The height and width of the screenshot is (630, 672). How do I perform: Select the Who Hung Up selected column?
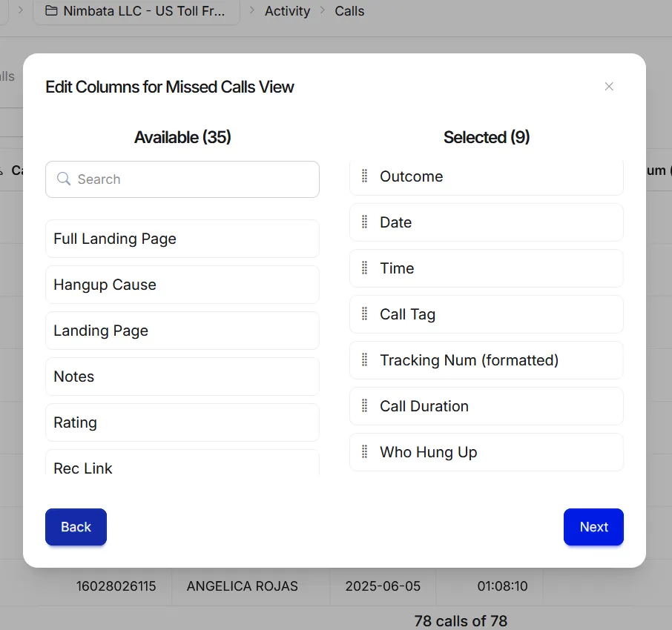[487, 452]
